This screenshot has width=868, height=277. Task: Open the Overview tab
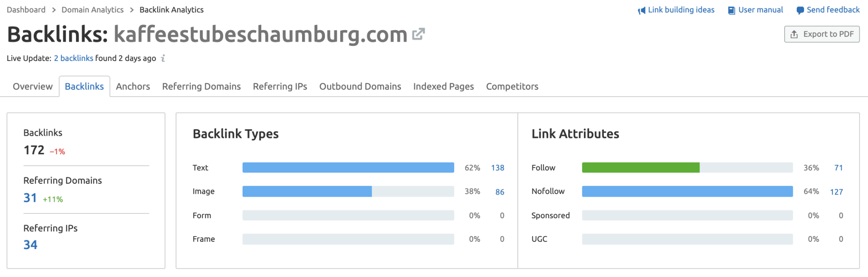click(33, 86)
